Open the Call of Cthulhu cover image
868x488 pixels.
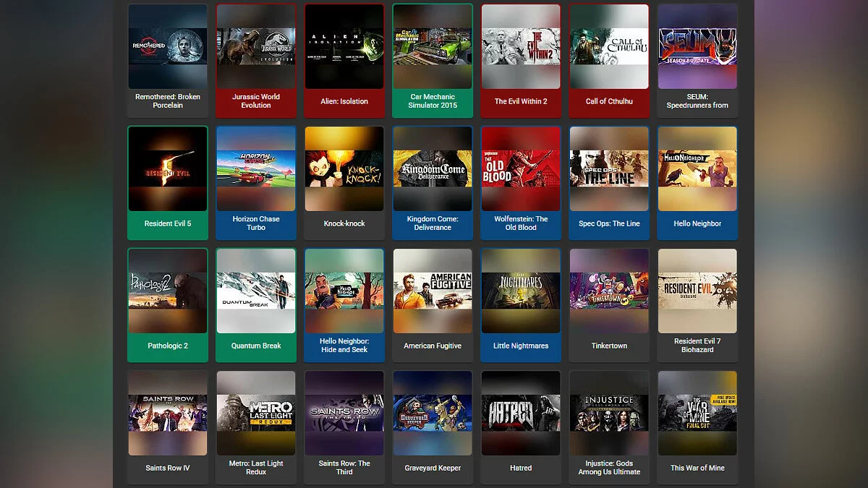609,46
